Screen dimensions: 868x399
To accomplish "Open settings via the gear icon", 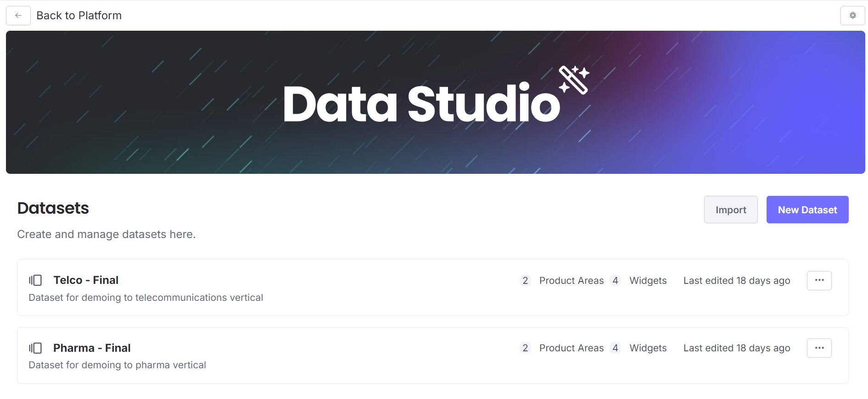I will pyautogui.click(x=852, y=16).
